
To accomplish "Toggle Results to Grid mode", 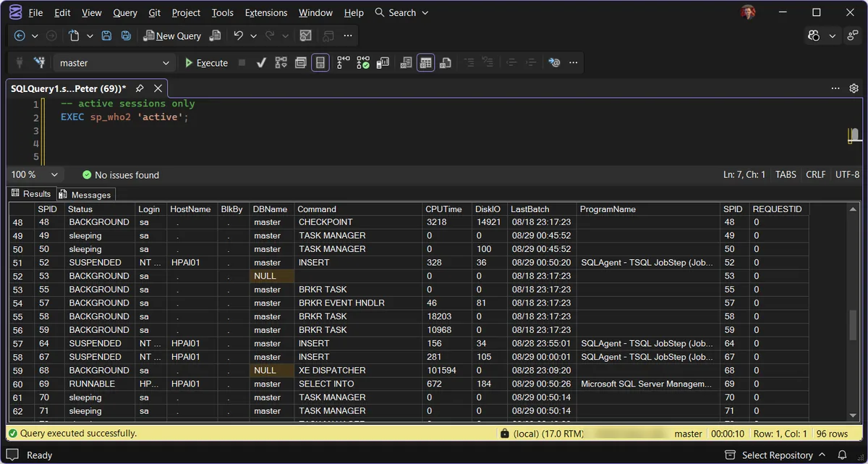I will [x=425, y=63].
